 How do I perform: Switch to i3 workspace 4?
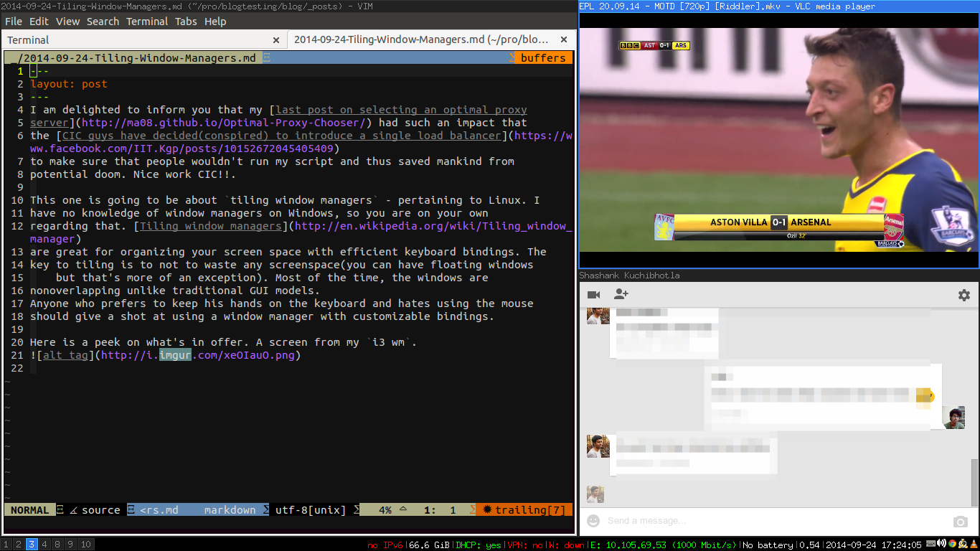[x=44, y=545]
